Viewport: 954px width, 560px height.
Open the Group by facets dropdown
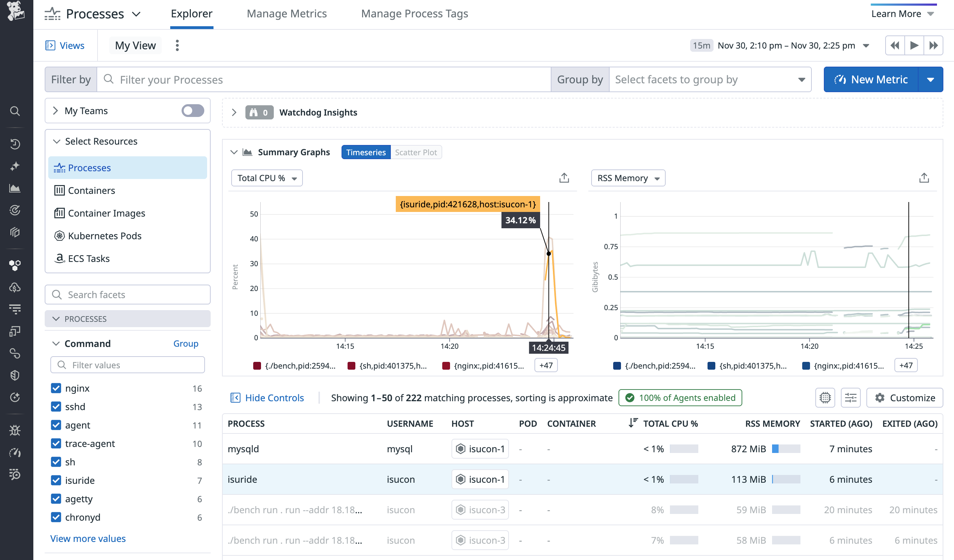point(709,79)
